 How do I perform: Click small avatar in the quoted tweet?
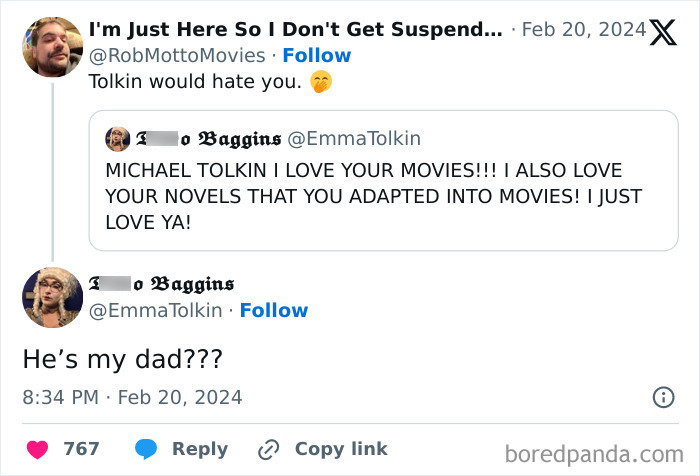(x=117, y=138)
